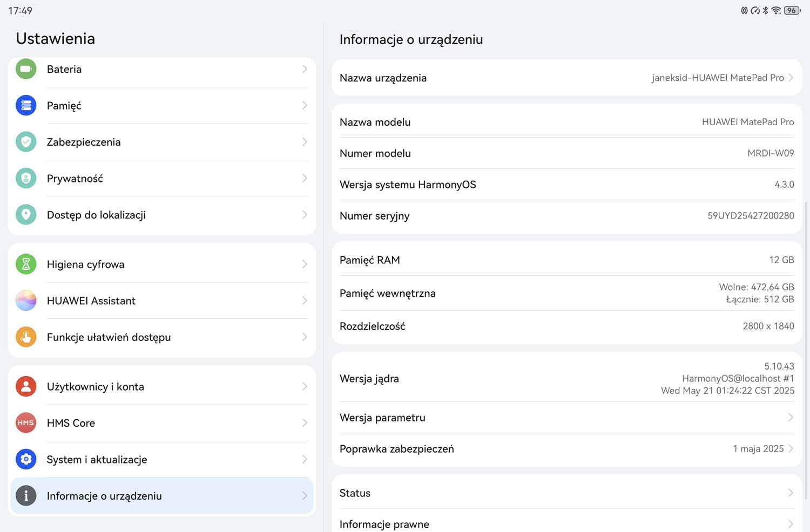
Task: Tap the 17:49 clock in status bar
Action: (20, 10)
